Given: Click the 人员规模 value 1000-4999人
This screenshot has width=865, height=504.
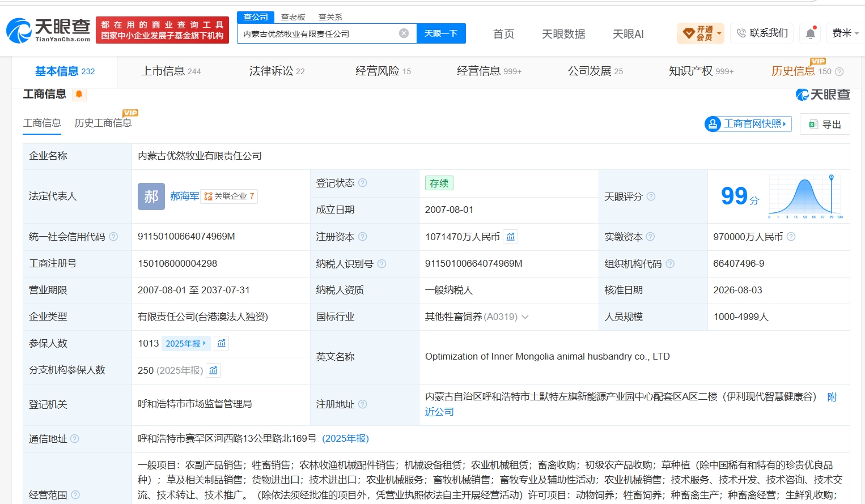Looking at the screenshot, I should 741,317.
